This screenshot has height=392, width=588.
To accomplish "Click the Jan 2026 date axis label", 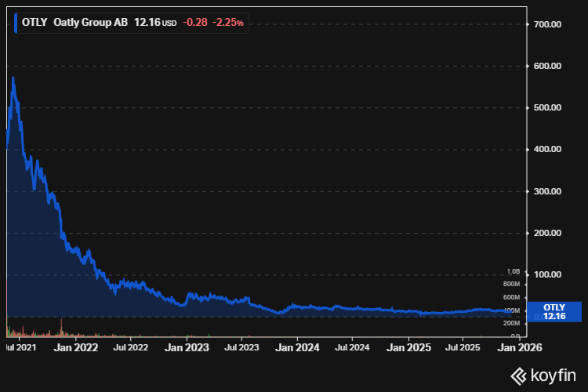I will [x=520, y=347].
